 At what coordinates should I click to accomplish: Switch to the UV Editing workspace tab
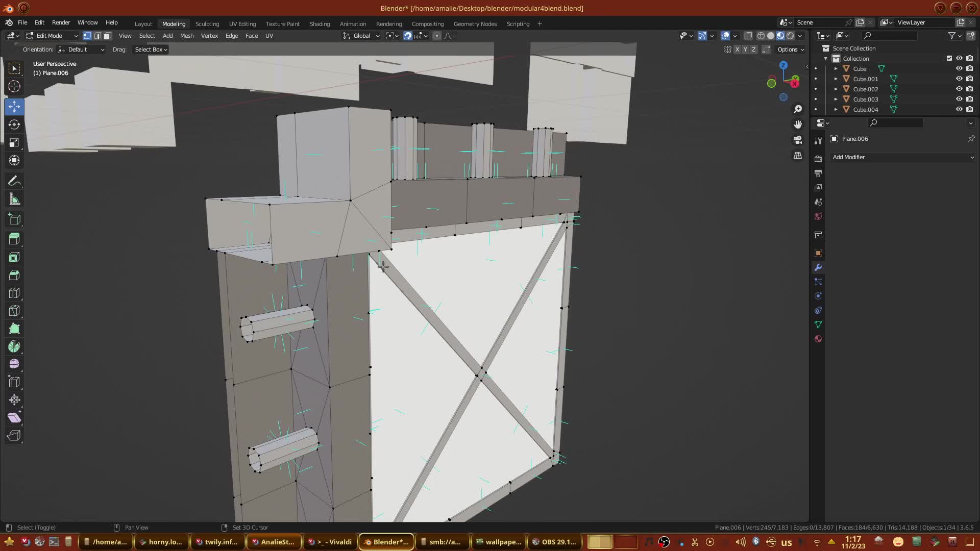tap(242, 24)
